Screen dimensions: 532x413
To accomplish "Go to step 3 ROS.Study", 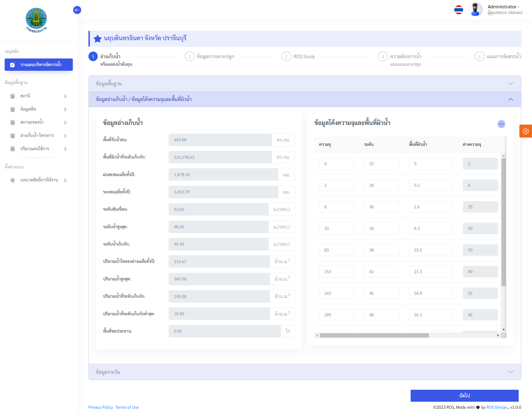I will pos(286,56).
